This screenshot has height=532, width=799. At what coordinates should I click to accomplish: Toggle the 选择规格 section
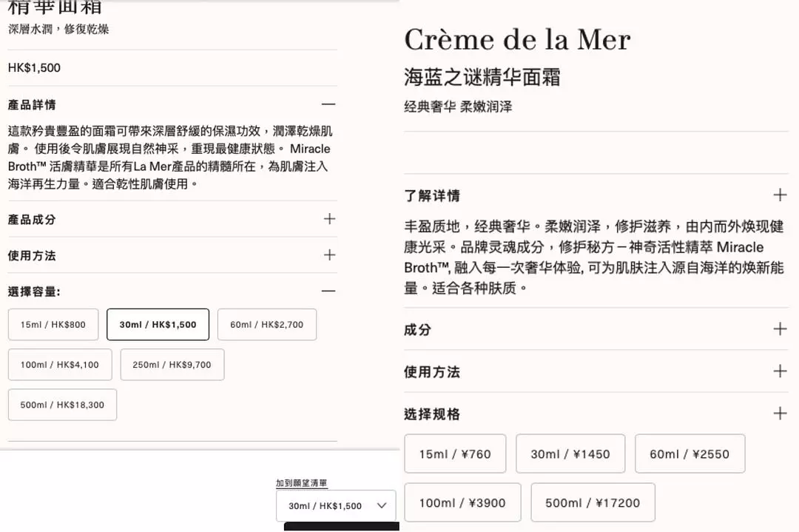click(780, 414)
